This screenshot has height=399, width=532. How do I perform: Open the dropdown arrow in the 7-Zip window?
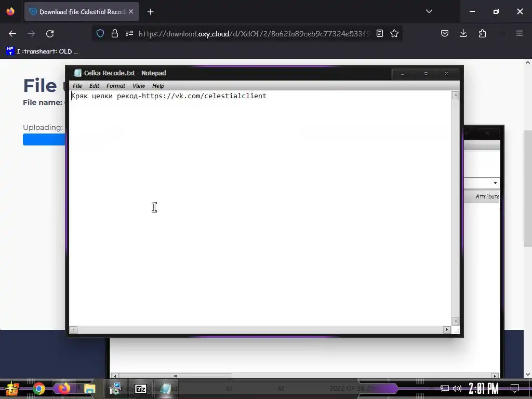(495, 183)
